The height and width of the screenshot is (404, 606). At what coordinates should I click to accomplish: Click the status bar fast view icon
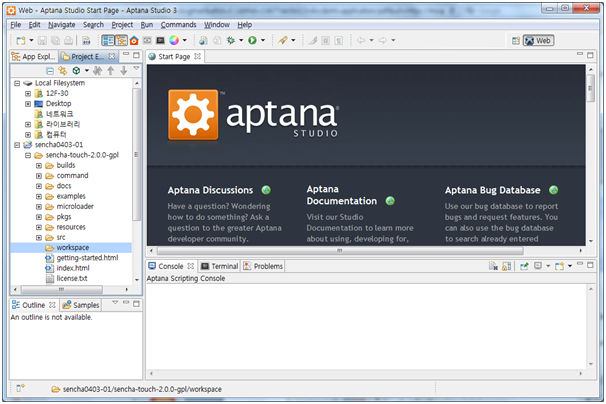pos(20,388)
